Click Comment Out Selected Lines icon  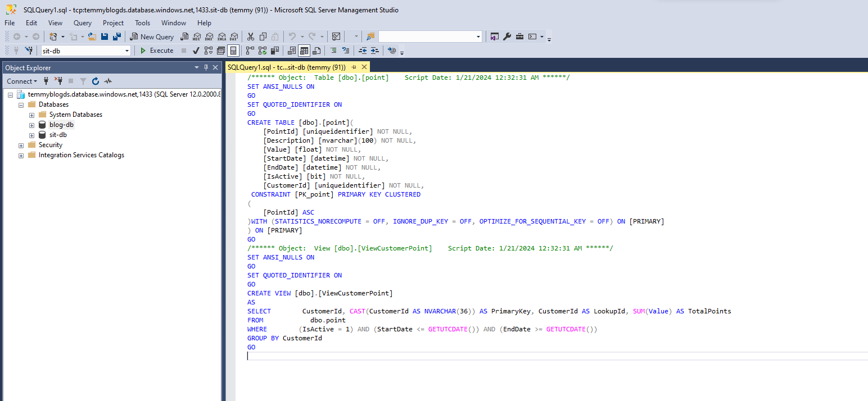[333, 51]
